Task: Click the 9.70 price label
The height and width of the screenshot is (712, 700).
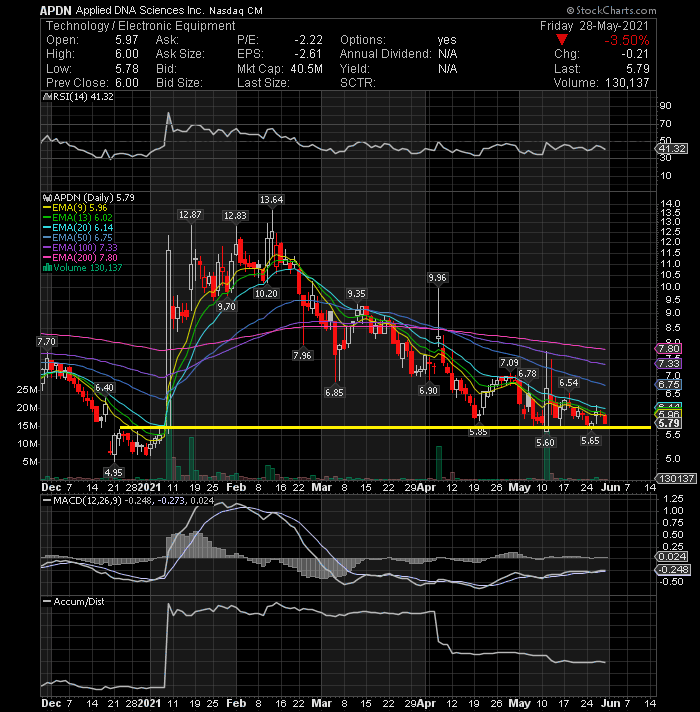Action: 226,307
